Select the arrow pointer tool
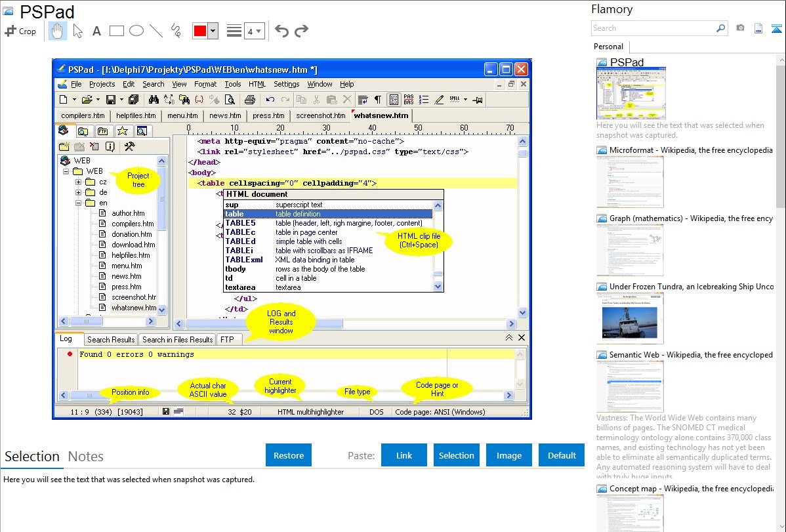Screen dimensions: 786x532 pos(77,31)
